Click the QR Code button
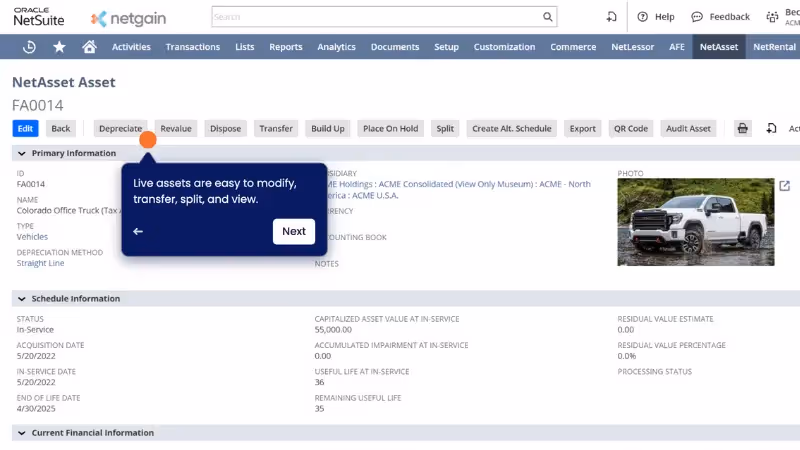Image resolution: width=800 pixels, height=450 pixels. click(x=631, y=129)
